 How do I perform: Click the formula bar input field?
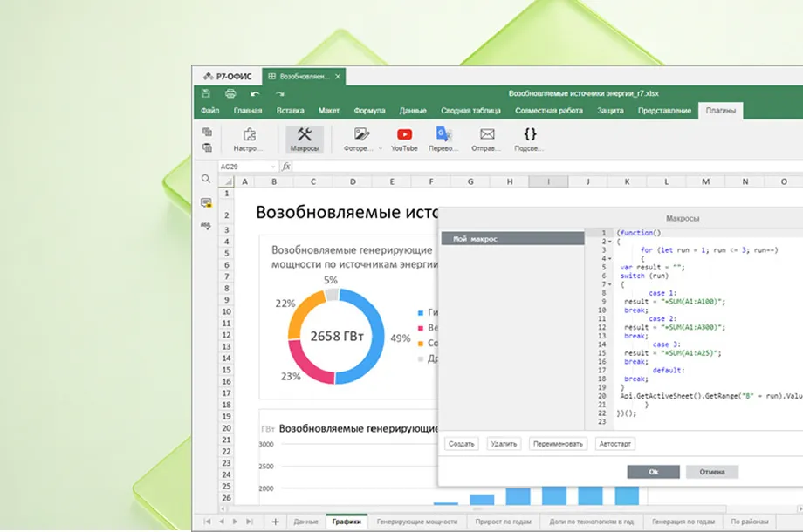[x=548, y=167]
